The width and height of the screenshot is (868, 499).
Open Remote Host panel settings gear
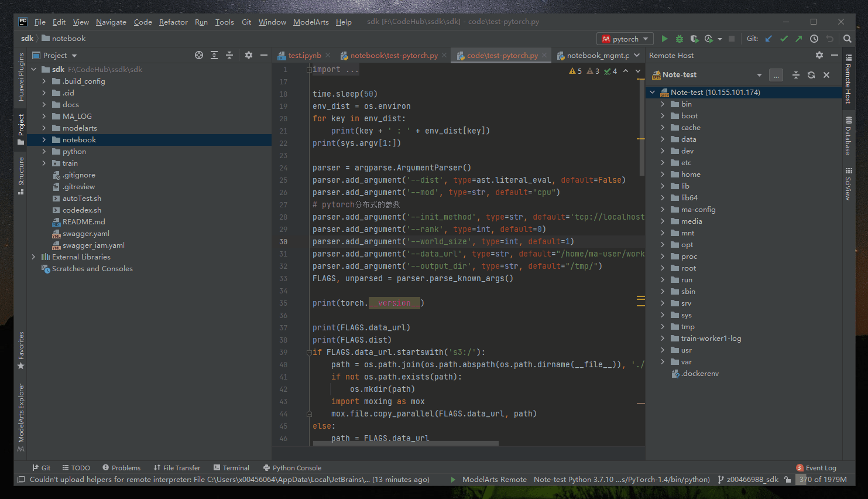pos(819,55)
